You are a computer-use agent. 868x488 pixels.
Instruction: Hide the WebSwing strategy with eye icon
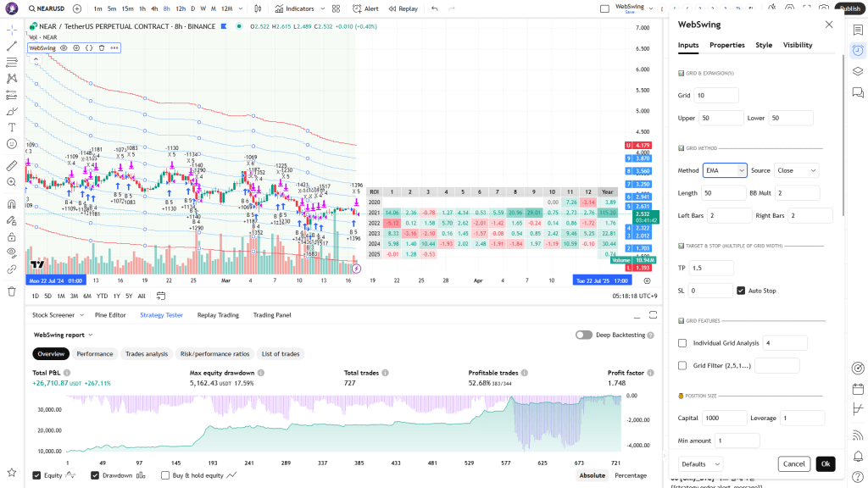pos(64,47)
